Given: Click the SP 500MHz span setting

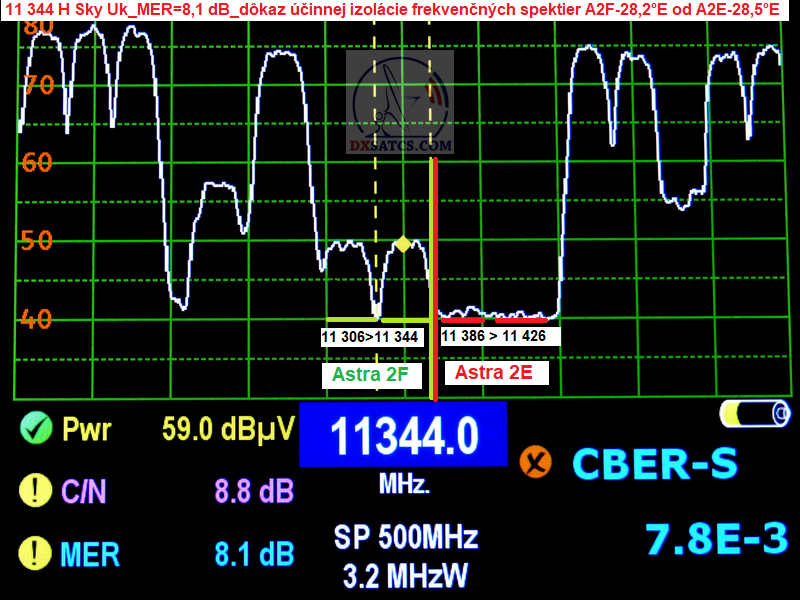Looking at the screenshot, I should (405, 537).
